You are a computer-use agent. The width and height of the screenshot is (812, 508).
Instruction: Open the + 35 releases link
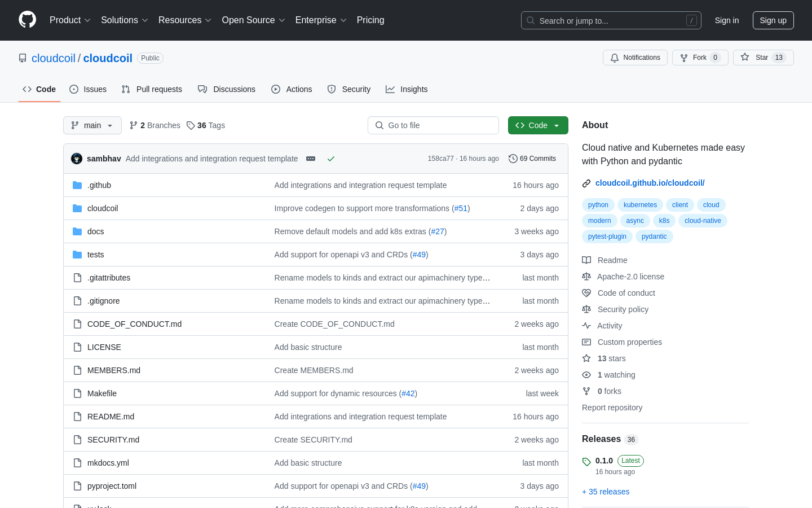click(606, 492)
